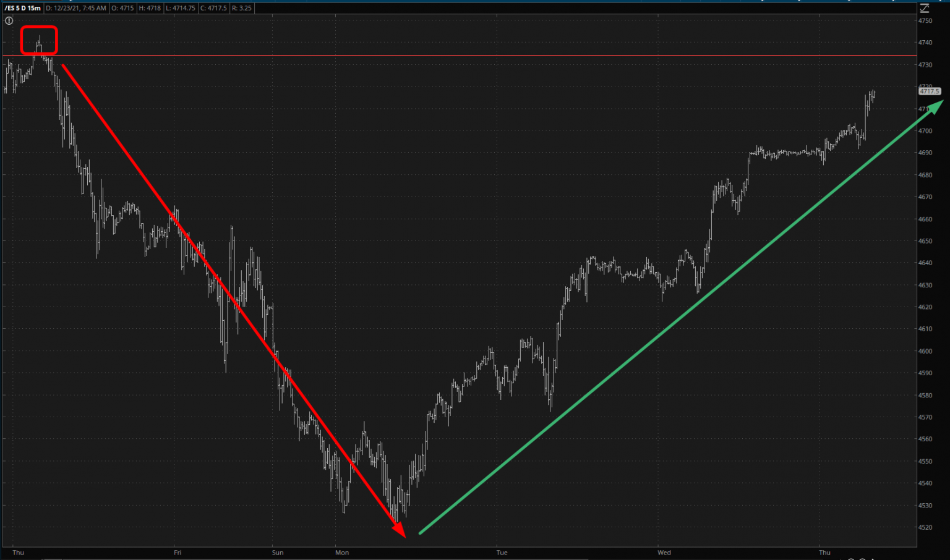Screen dimensions: 950x560
Task: Click the Fri date label on time axis
Action: point(178,553)
